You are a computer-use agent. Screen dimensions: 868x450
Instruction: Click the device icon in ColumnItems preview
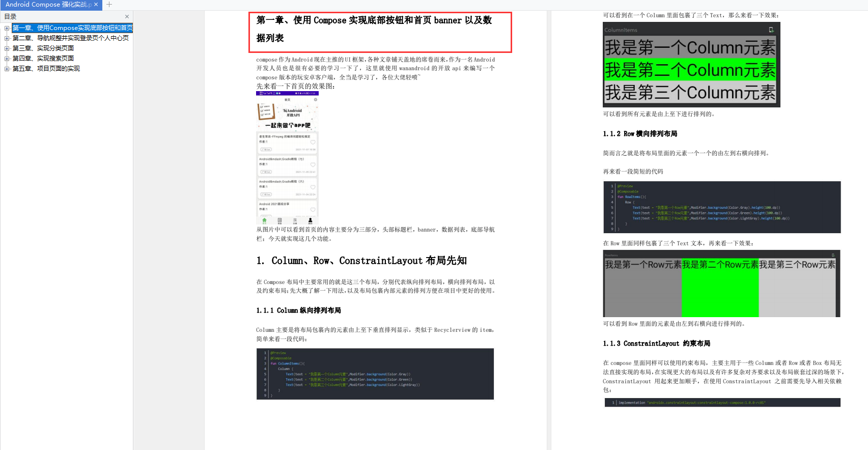pyautogui.click(x=771, y=30)
